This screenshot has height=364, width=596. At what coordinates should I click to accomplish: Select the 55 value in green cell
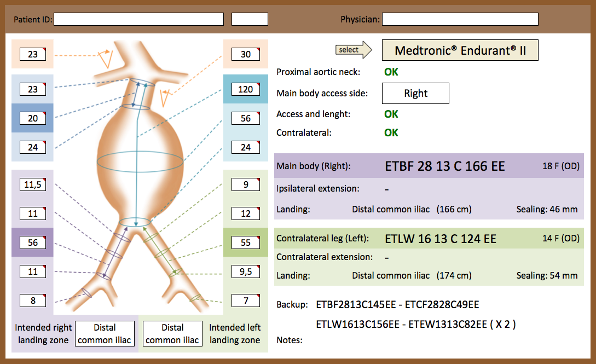(246, 242)
